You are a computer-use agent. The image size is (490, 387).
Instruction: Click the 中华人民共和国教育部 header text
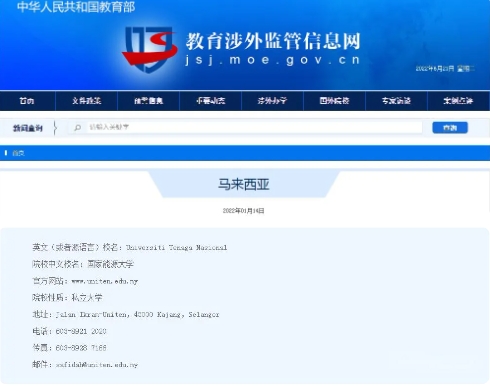point(76,7)
